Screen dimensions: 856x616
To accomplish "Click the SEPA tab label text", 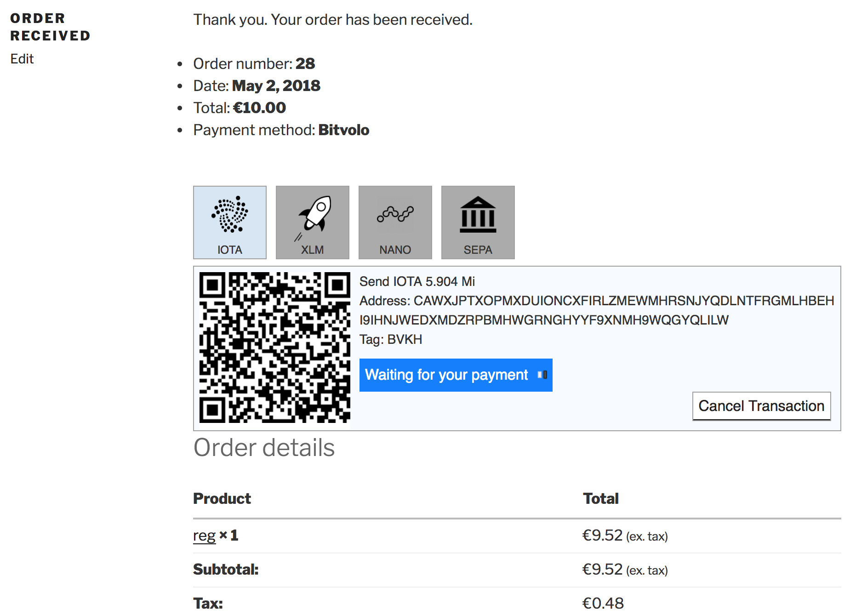I will click(478, 250).
